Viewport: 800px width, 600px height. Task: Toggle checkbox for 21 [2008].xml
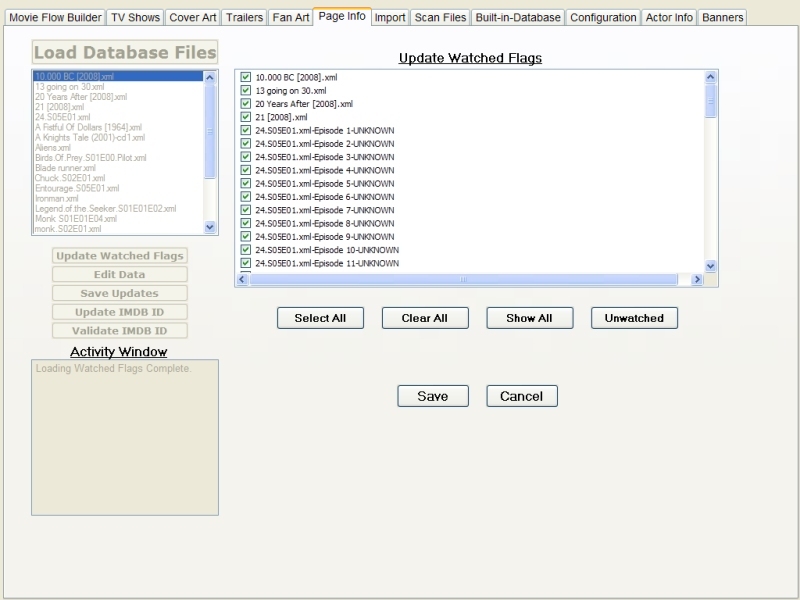click(245, 117)
